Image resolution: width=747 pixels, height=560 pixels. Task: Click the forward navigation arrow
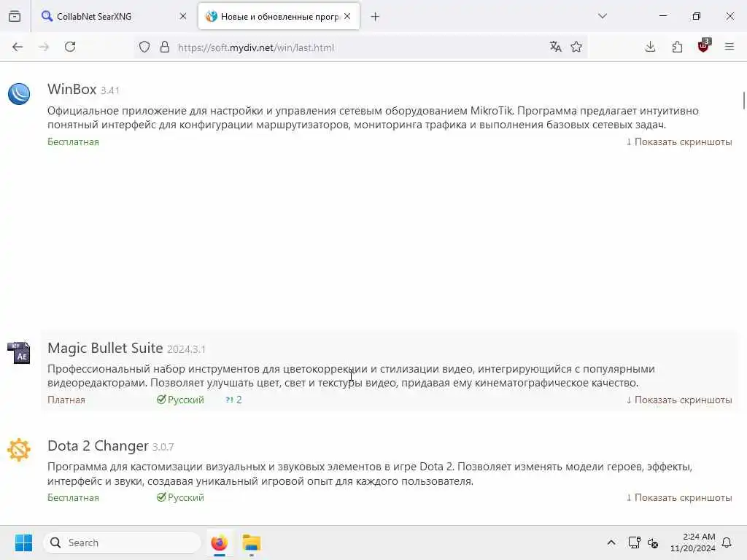[44, 47]
